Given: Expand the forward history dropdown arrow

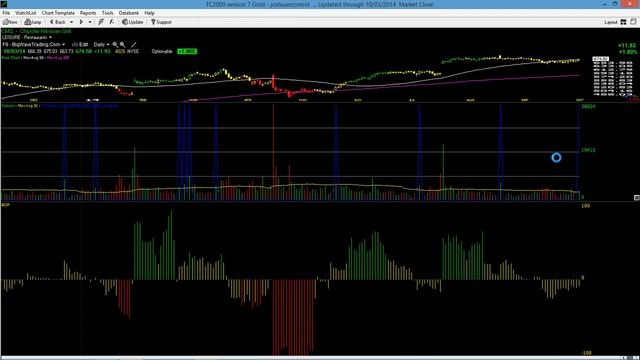Looking at the screenshot, I should click(x=90, y=22).
